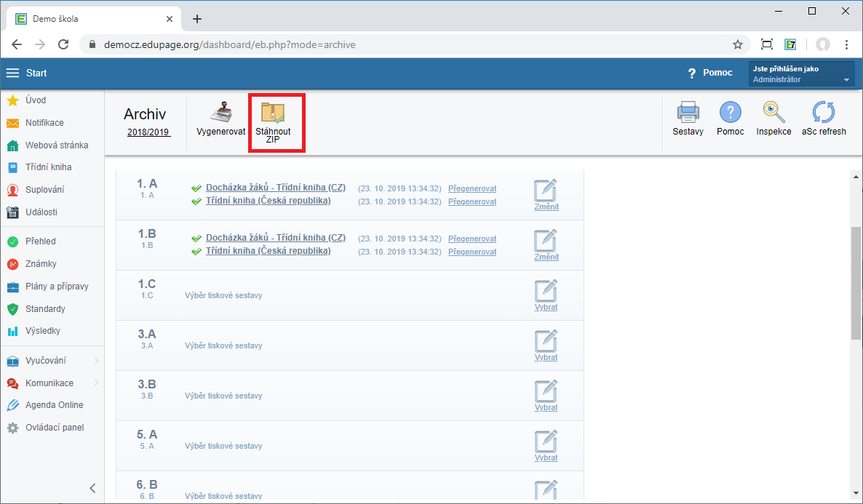Click the Výsledky bar chart icon

pos(12,331)
